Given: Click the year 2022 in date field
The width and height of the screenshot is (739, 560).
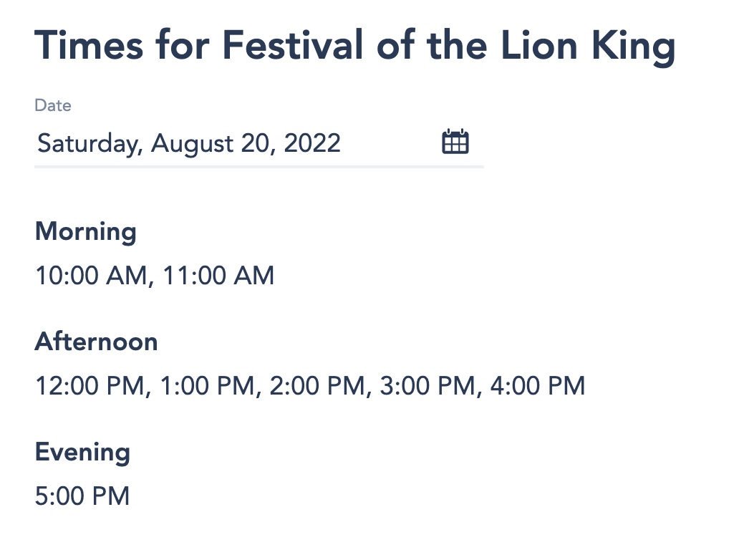Looking at the screenshot, I should pos(312,143).
